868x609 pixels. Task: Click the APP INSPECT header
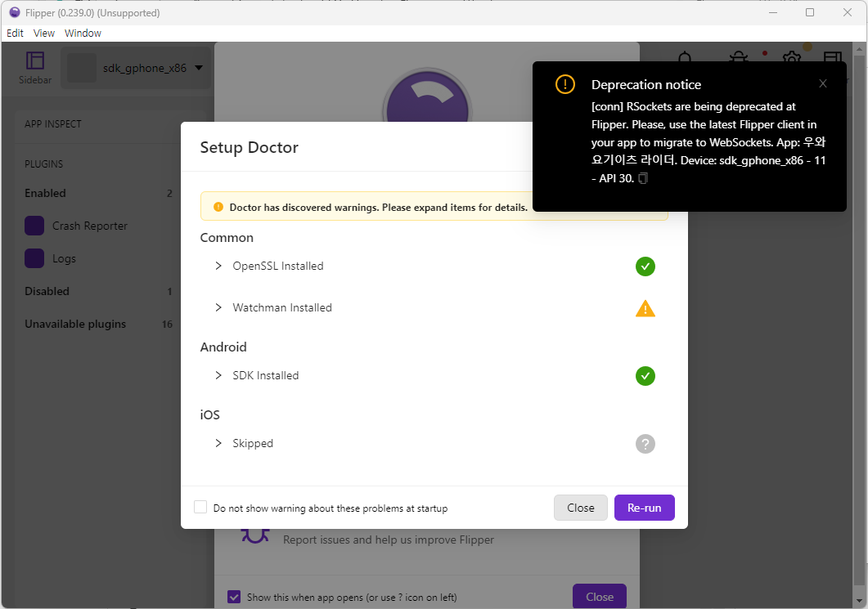(x=53, y=124)
